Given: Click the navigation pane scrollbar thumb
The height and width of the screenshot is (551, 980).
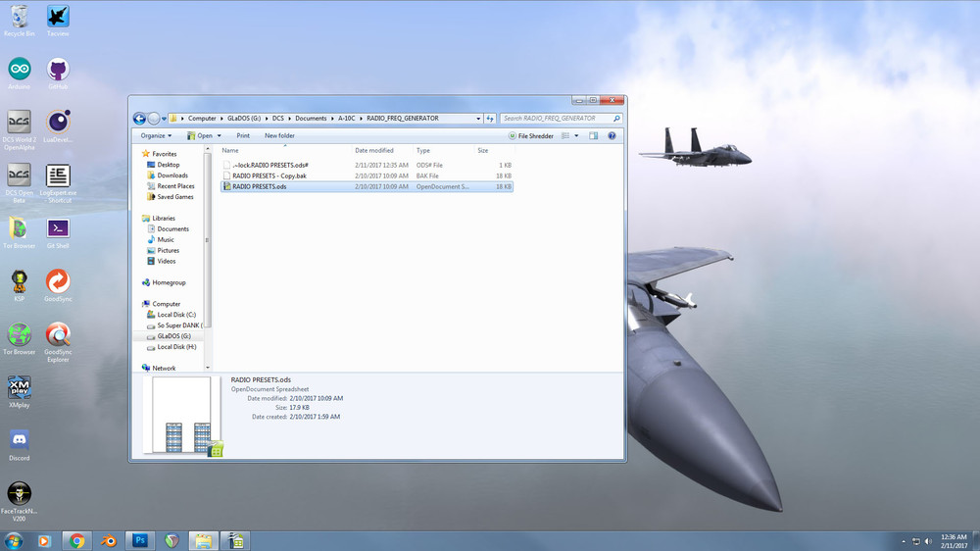Looking at the screenshot, I should coord(208,240).
